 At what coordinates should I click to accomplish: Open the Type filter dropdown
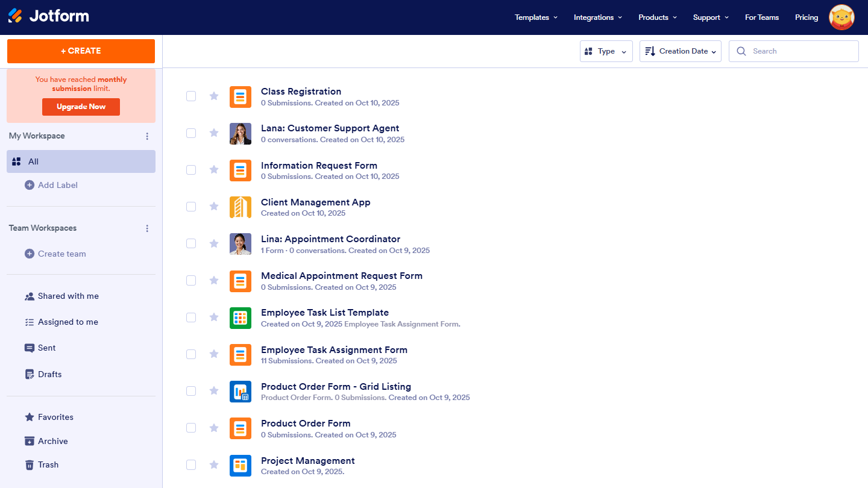pos(606,51)
